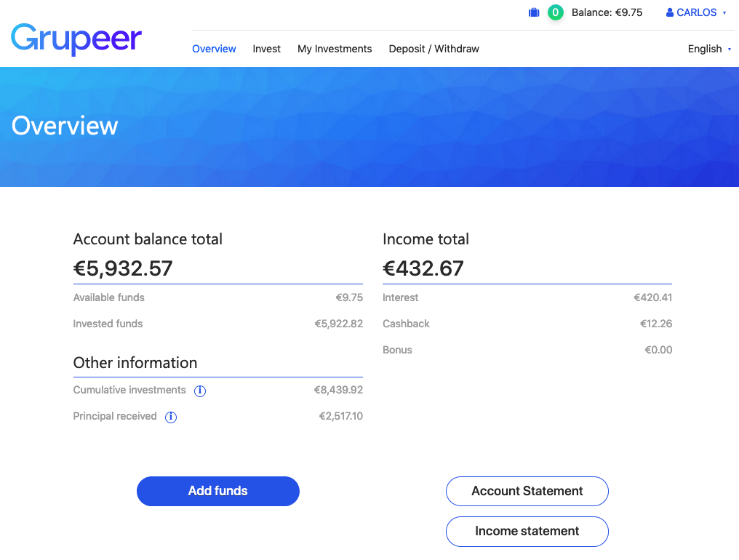The image size is (739, 560).
Task: Click the green notification badge showing 0
Action: click(556, 12)
